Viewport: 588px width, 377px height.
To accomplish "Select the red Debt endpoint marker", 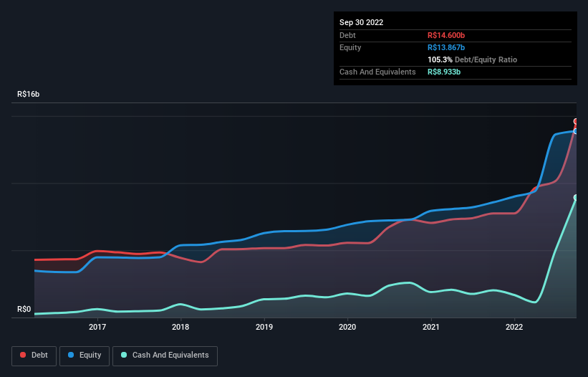I will pyautogui.click(x=576, y=121).
